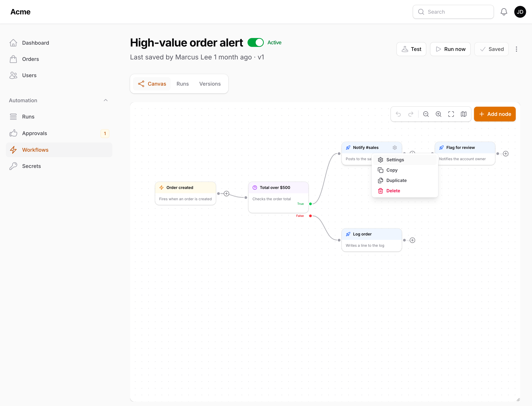The height and width of the screenshot is (406, 532).
Task: Click the Add node button
Action: point(495,114)
